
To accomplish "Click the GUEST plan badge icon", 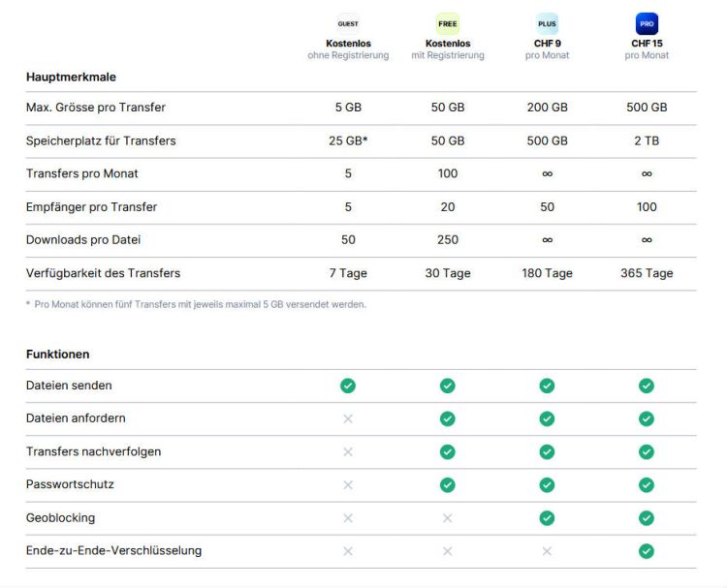I will 348,23.
